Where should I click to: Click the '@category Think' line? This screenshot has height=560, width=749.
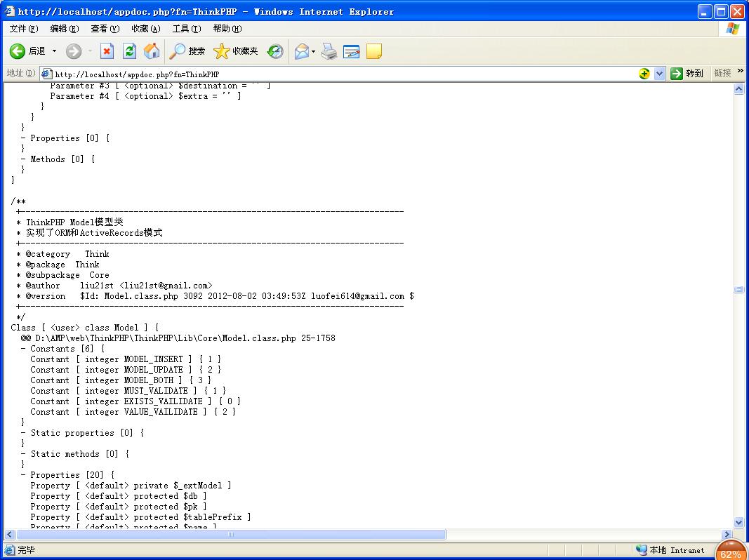coord(67,254)
